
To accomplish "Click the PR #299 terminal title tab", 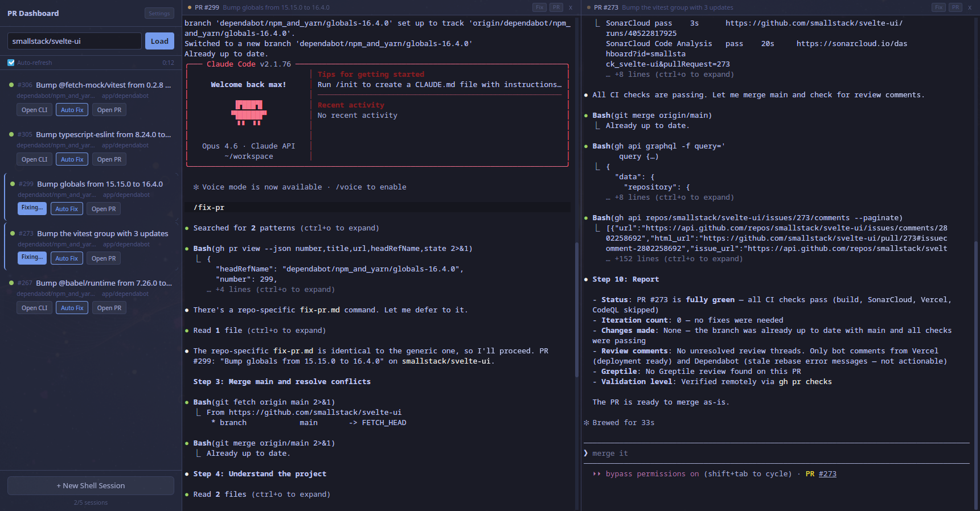I will (259, 7).
